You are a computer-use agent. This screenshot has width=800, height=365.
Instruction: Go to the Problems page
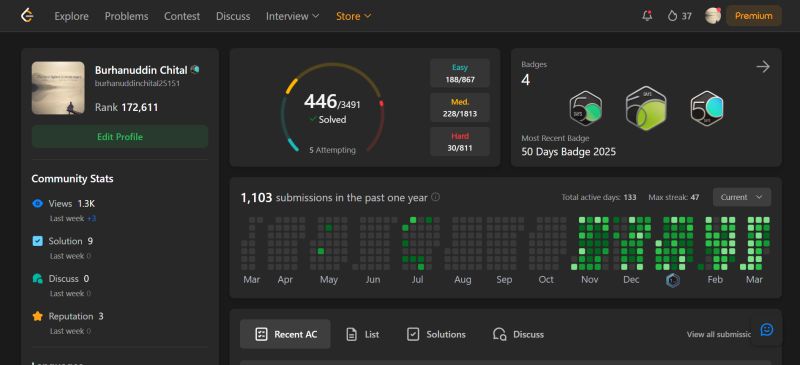[x=127, y=16]
